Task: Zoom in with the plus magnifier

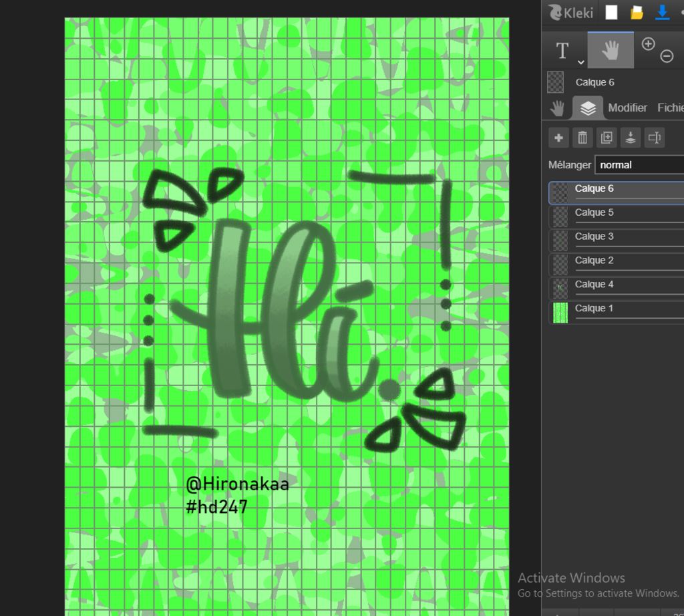Action: [648, 44]
